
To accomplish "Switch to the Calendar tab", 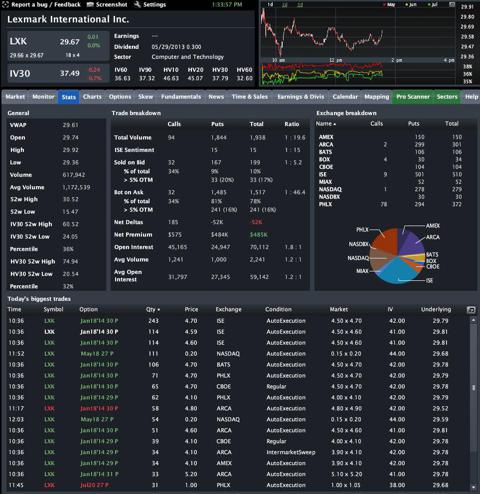I will point(345,97).
